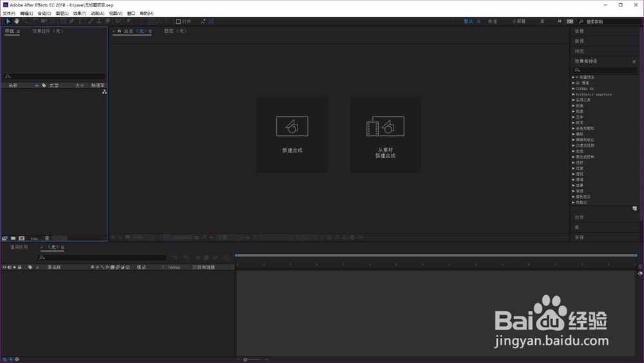Open the 文件(F) menu
The width and height of the screenshot is (644, 363).
9,14
